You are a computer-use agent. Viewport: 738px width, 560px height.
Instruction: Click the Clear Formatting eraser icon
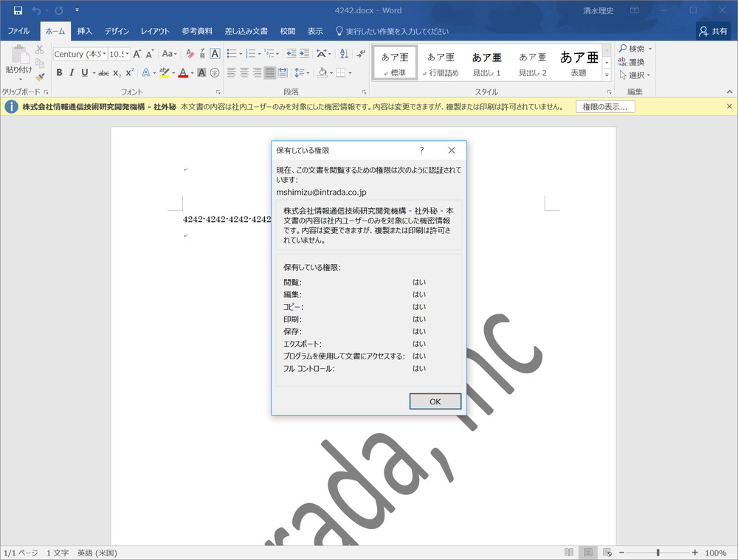[x=190, y=54]
